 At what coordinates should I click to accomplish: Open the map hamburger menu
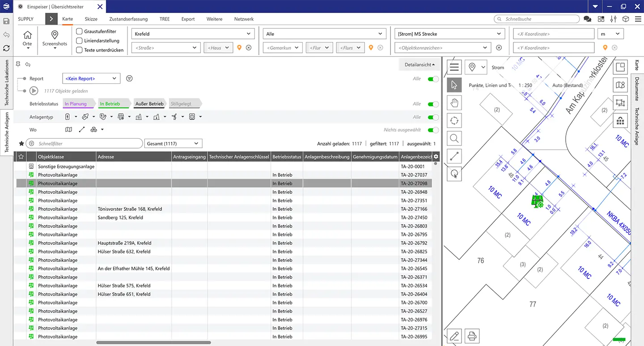click(x=454, y=68)
